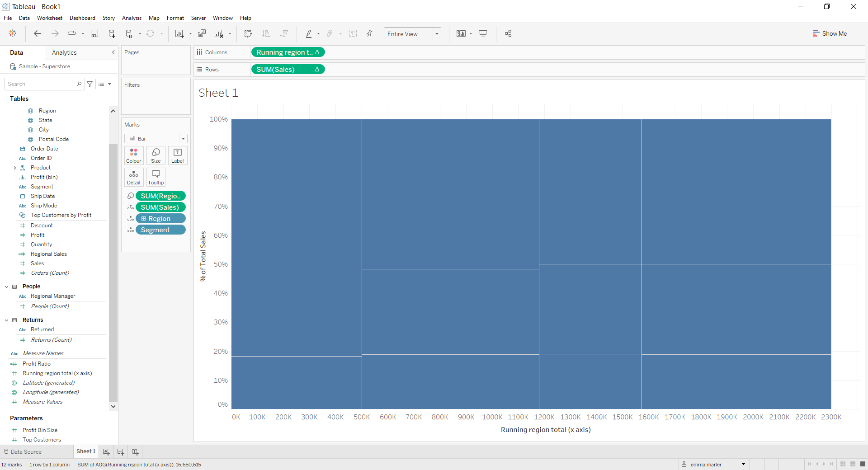
Task: Click the Sort Descending icon
Action: pyautogui.click(x=284, y=33)
